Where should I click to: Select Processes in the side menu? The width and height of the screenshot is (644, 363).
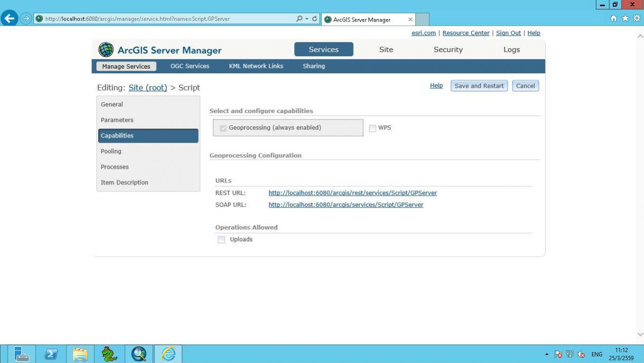point(148,167)
